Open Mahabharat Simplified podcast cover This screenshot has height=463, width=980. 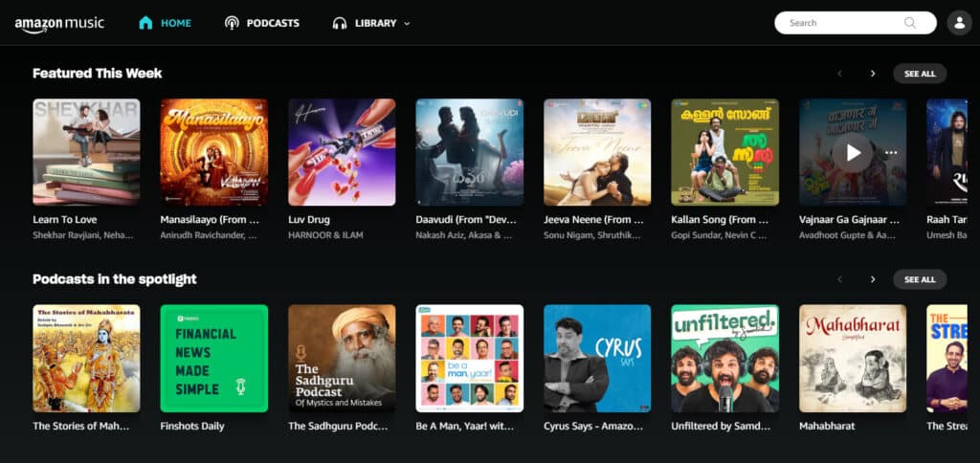(853, 358)
